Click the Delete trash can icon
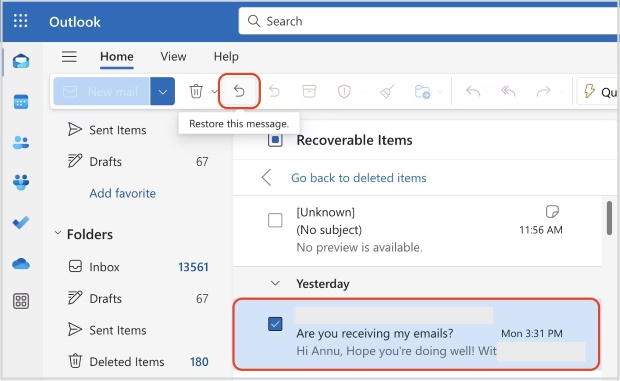620x381 pixels. click(196, 91)
